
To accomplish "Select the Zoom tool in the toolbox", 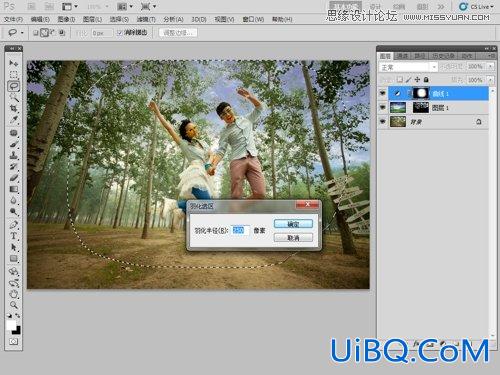I will pos(14,305).
